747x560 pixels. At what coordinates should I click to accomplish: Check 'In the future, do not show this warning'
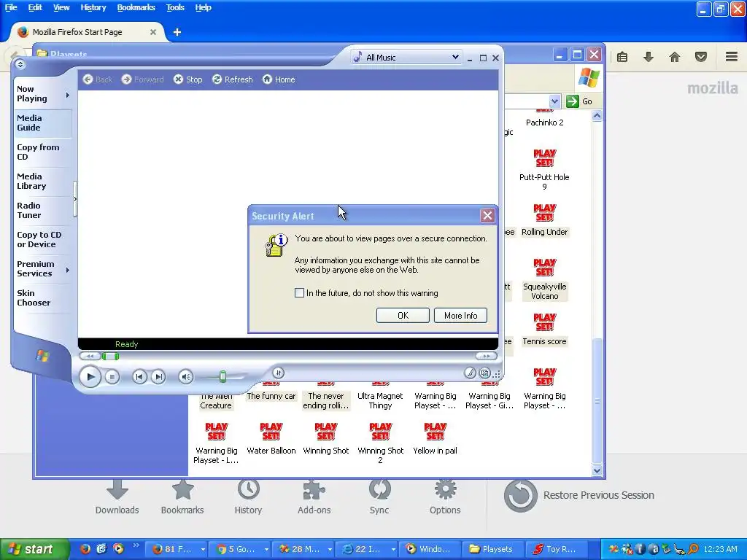tap(299, 293)
